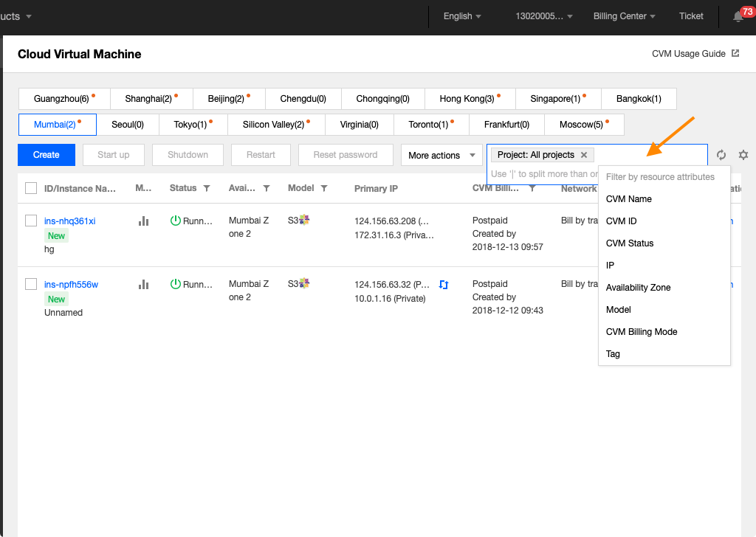756x537 pixels.
Task: Click running power icon for ins-npfh556w
Action: (x=176, y=284)
